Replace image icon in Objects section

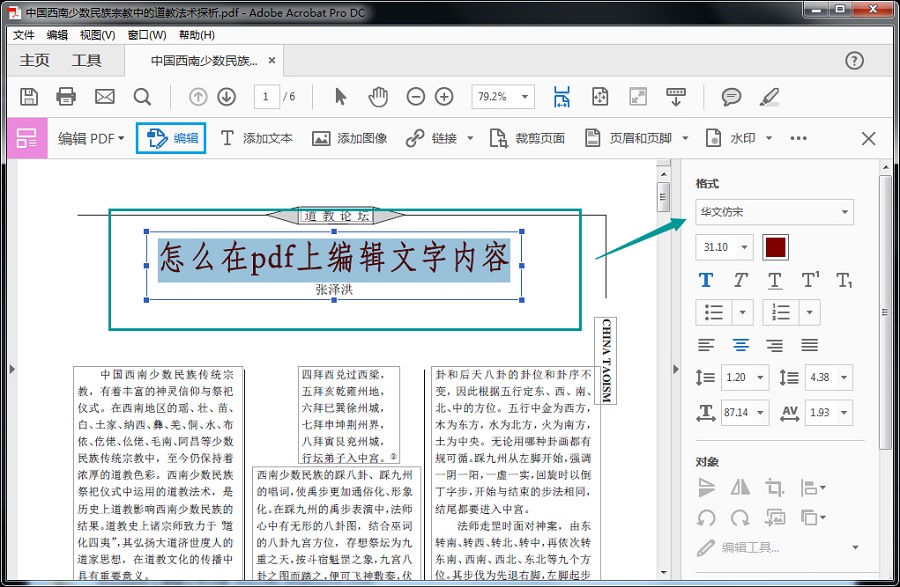pos(775,518)
